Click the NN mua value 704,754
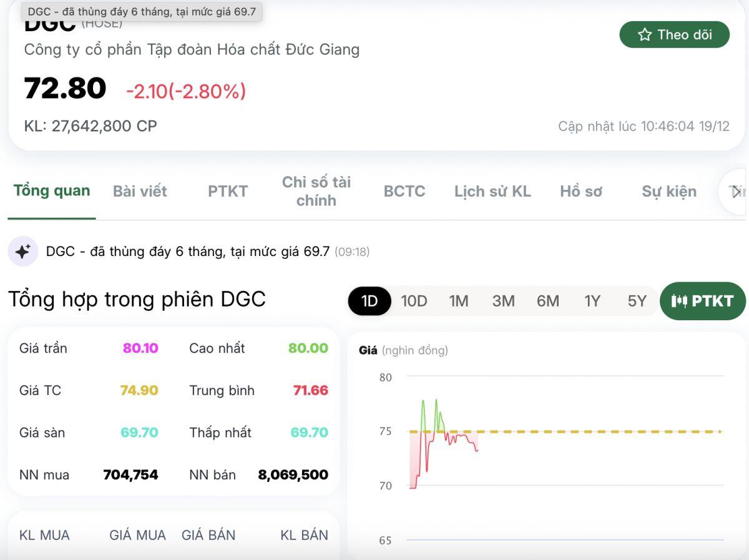This screenshot has width=749, height=560. (x=130, y=474)
